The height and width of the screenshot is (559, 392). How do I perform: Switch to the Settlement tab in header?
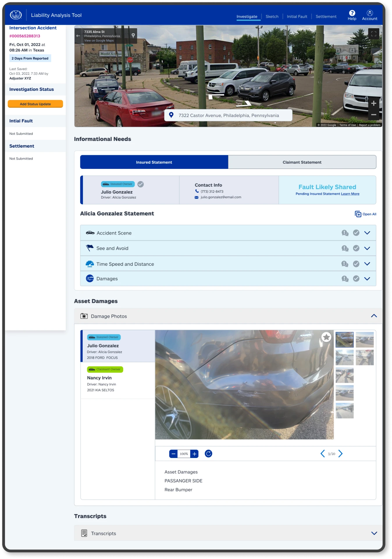[x=326, y=17]
